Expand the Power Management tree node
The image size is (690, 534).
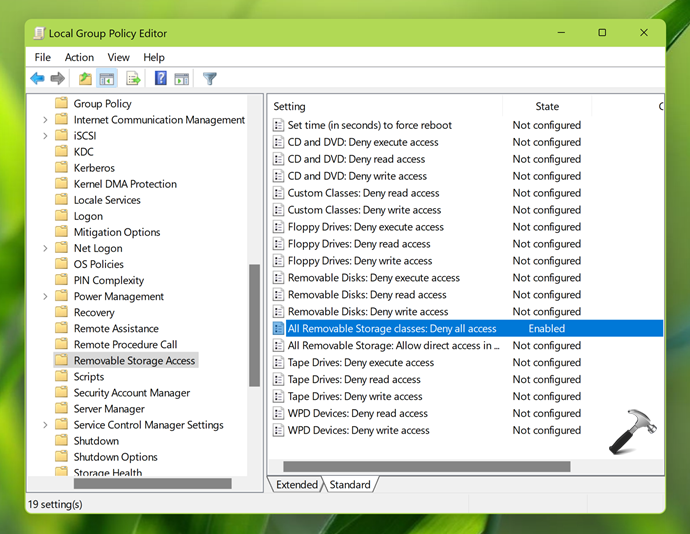(x=45, y=296)
